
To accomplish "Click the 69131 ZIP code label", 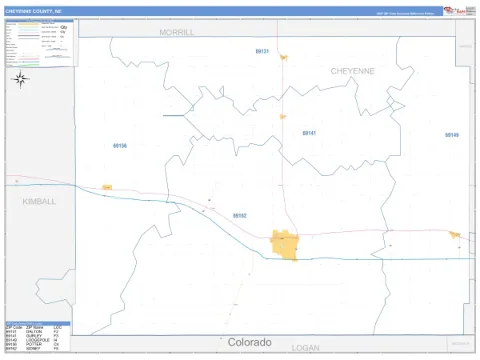I will coord(262,51).
